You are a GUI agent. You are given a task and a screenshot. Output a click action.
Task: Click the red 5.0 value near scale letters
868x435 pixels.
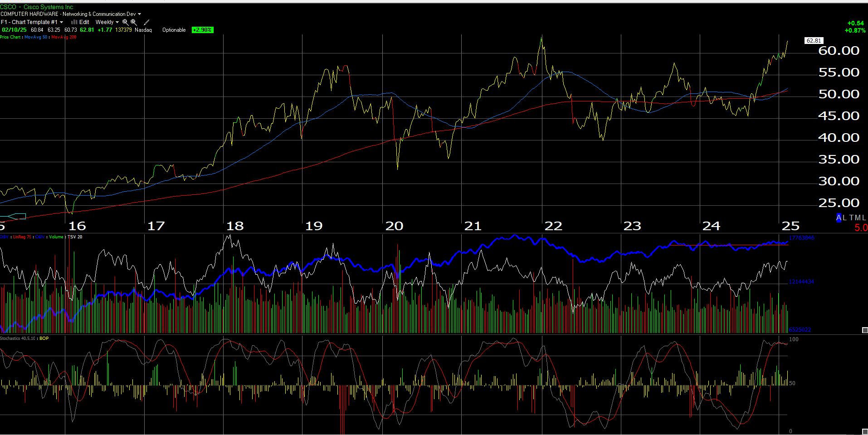[x=861, y=227]
